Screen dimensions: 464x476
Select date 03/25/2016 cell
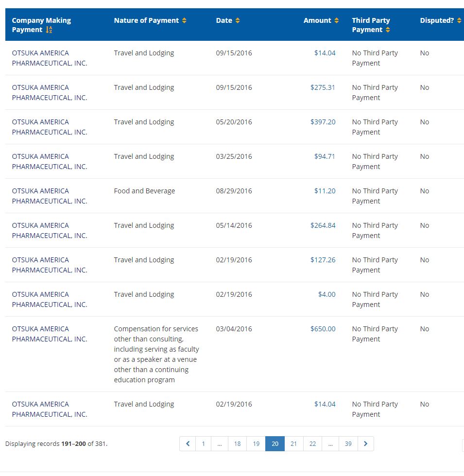click(234, 156)
